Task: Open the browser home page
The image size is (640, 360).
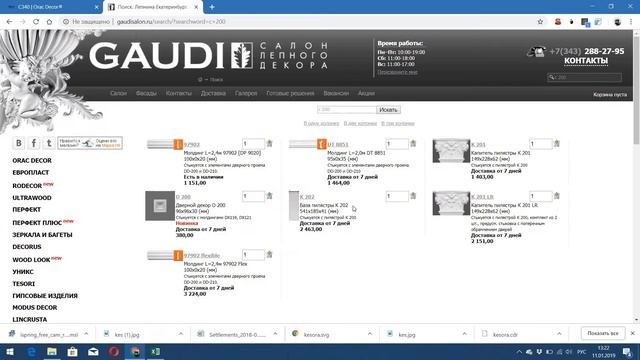Action: pos(49,22)
